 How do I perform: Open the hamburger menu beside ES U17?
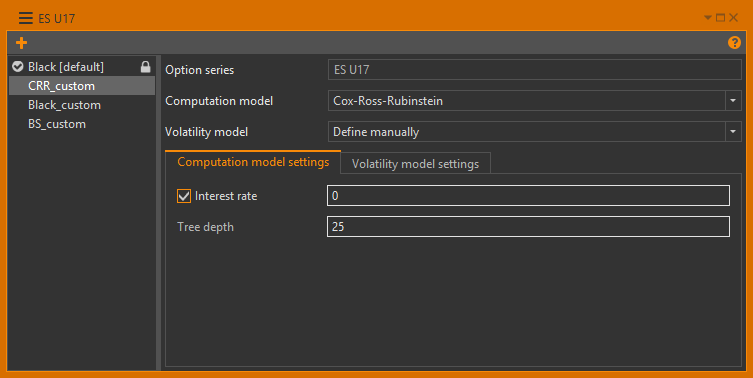[25, 18]
